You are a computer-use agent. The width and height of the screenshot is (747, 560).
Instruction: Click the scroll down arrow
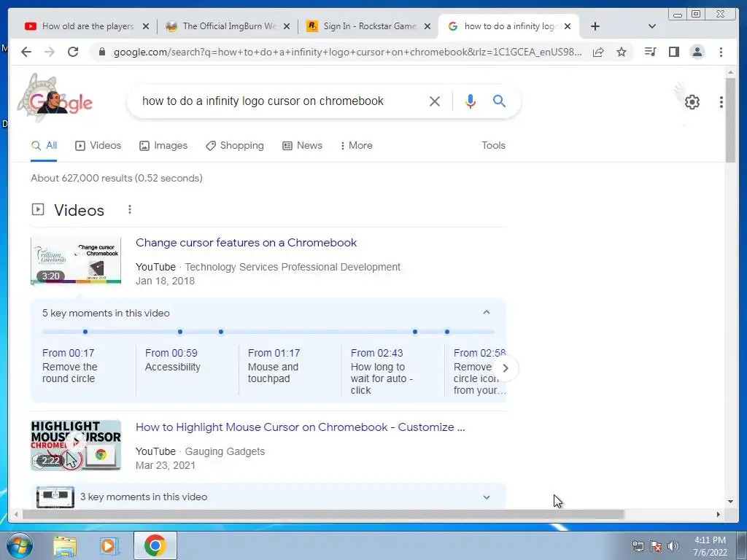[x=730, y=501]
